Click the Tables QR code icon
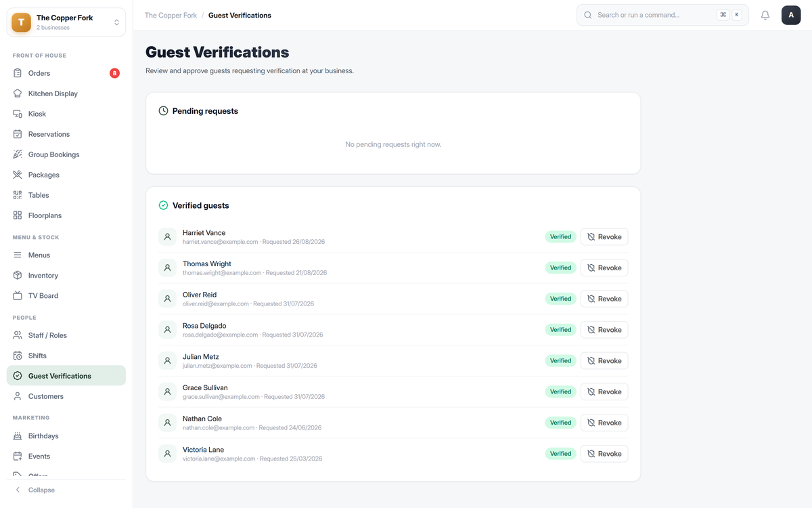Viewport: 812px width, 508px height. point(18,195)
